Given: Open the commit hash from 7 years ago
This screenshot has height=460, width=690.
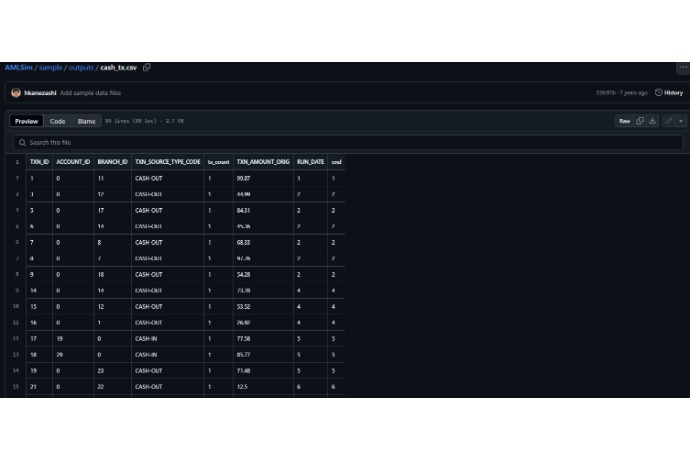Looking at the screenshot, I should point(606,93).
